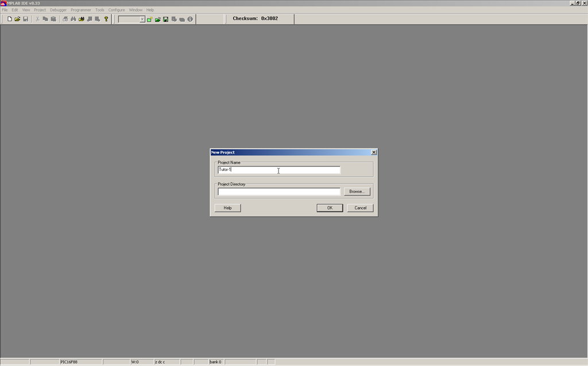Click the New Project green icon
The height and width of the screenshot is (366, 588).
149,19
